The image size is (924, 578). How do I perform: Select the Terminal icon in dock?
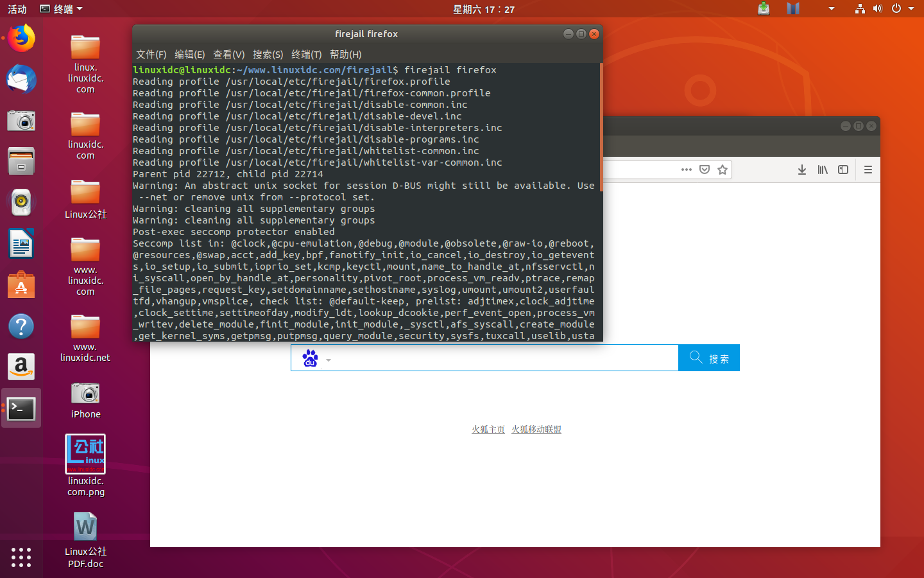(x=21, y=408)
